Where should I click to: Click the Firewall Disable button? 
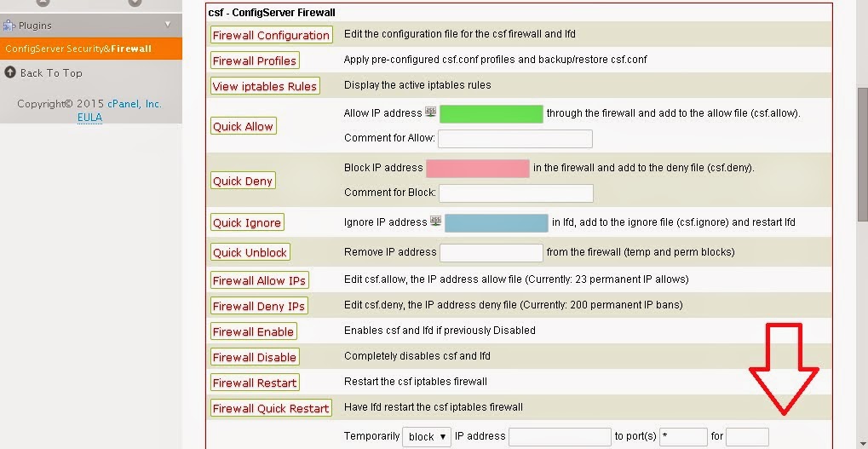255,357
